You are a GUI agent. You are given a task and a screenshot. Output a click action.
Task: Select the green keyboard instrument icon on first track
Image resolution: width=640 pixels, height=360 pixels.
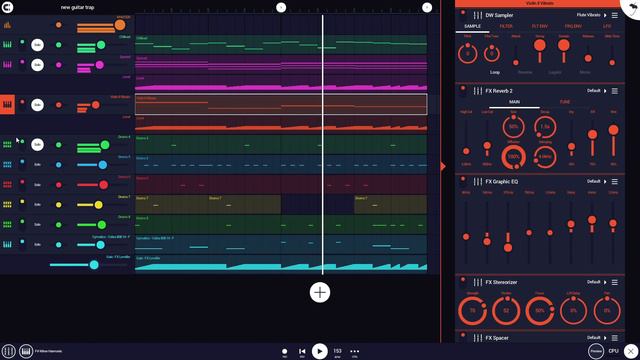pos(7,44)
